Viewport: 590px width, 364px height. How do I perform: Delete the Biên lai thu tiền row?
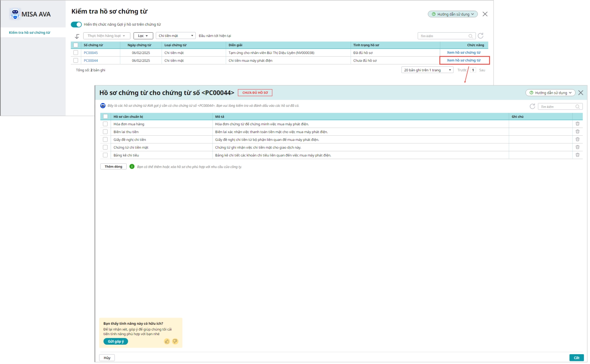point(577,131)
